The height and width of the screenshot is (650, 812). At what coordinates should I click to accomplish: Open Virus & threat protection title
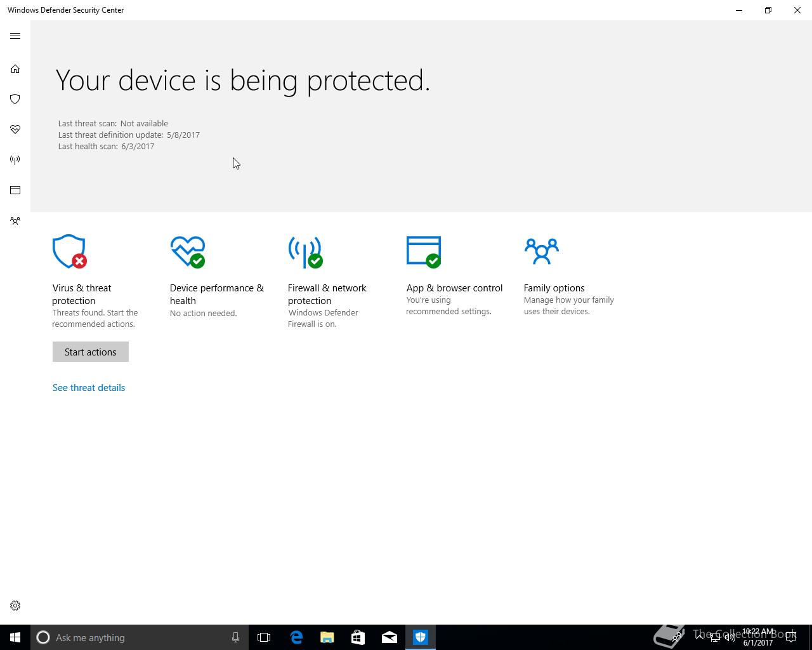(82, 295)
